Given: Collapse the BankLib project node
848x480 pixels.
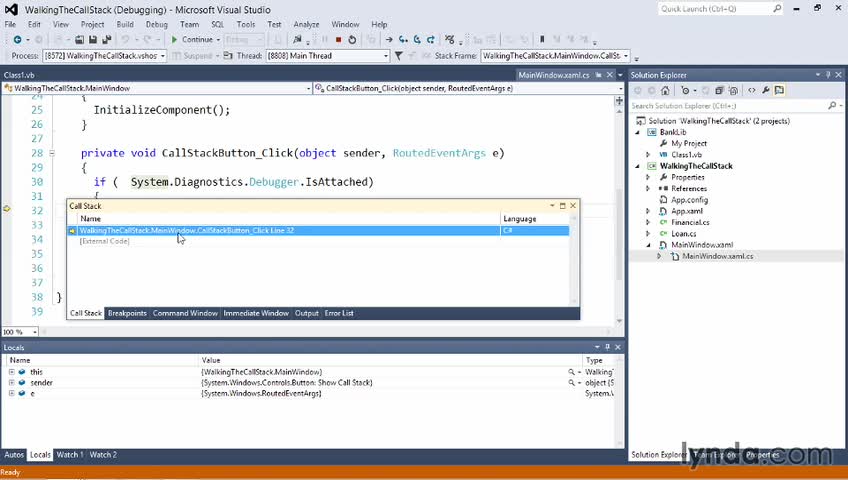Looking at the screenshot, I should (x=637, y=132).
